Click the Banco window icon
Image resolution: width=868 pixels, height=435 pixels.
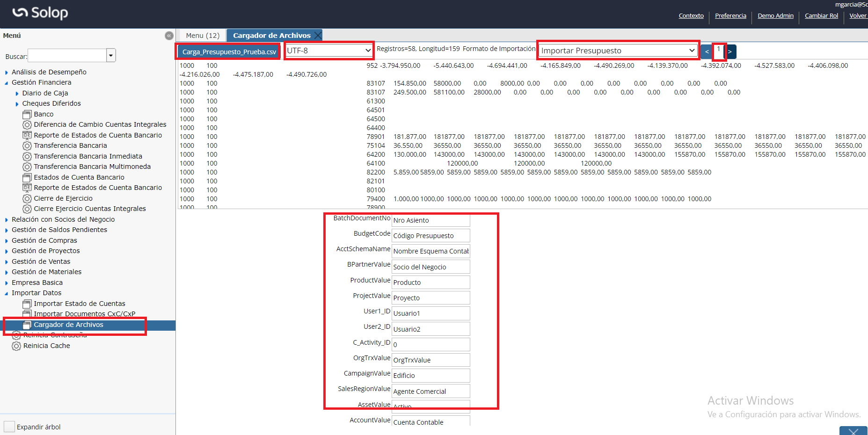point(27,114)
